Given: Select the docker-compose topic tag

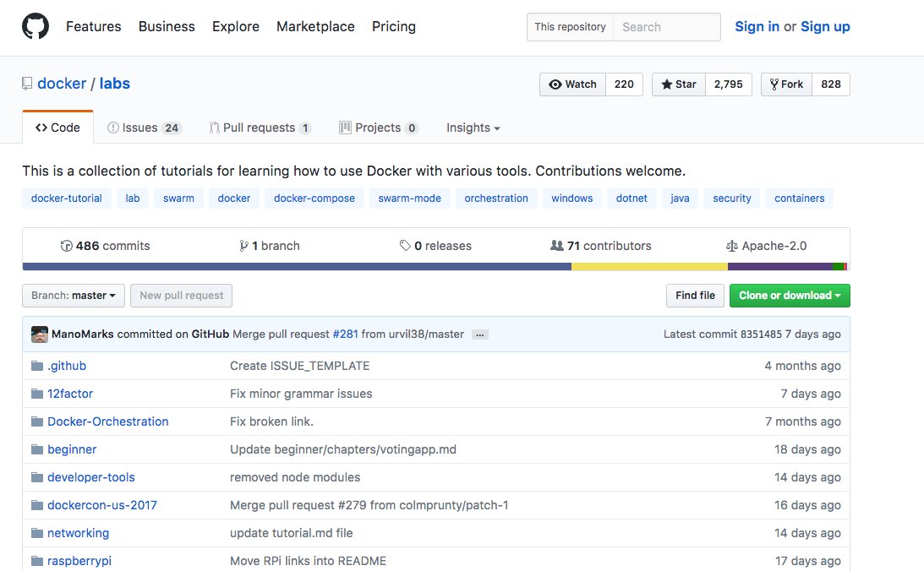Looking at the screenshot, I should pyautogui.click(x=314, y=198).
